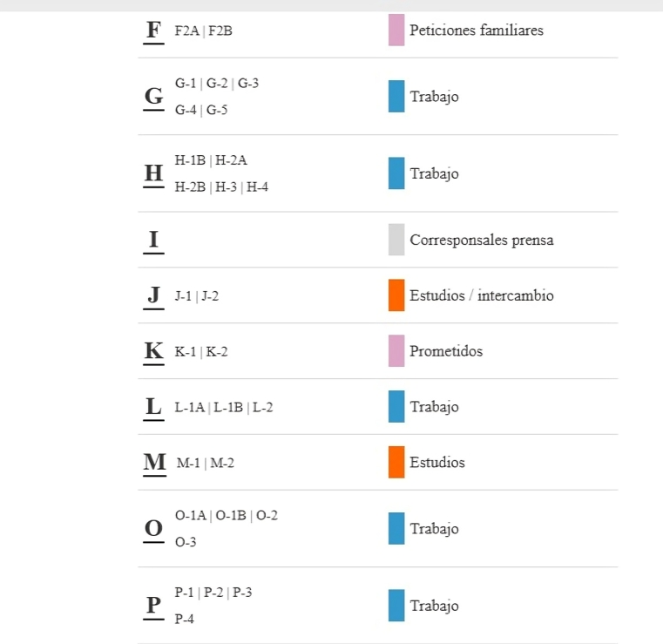Select the G-5 visa link
Screen dimensions: 663x644
point(218,110)
